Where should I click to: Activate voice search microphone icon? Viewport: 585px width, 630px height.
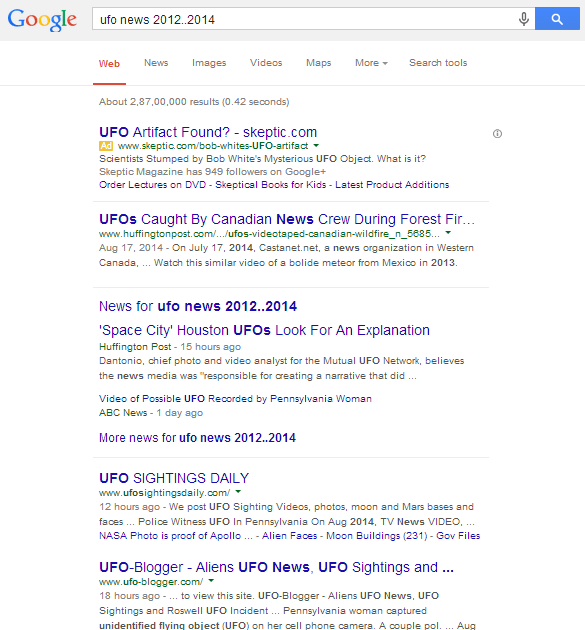coord(524,19)
